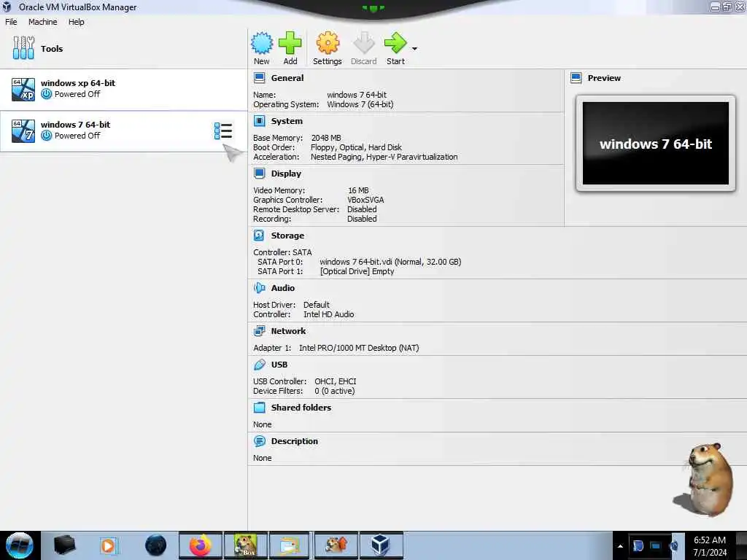Click the Base Memory value 2048 MB
The image size is (747, 560).
tap(326, 138)
